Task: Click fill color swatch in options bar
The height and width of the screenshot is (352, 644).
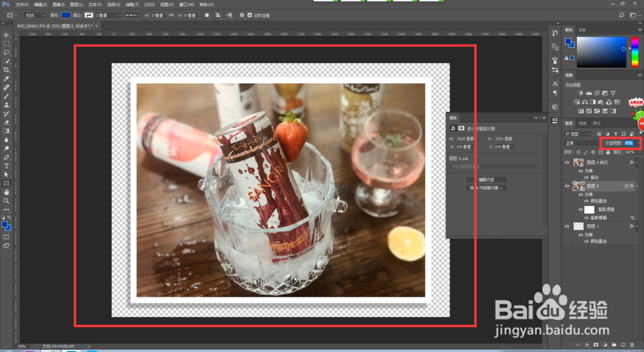Action: pyautogui.click(x=66, y=15)
